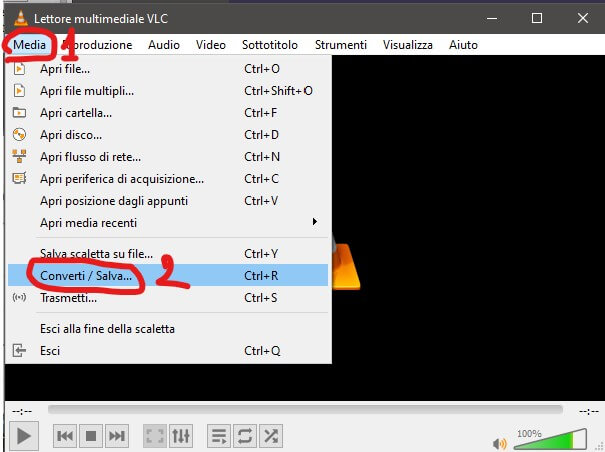This screenshot has height=452, width=605.
Task: Adjust the volume slider at 100%
Action: pos(550,440)
